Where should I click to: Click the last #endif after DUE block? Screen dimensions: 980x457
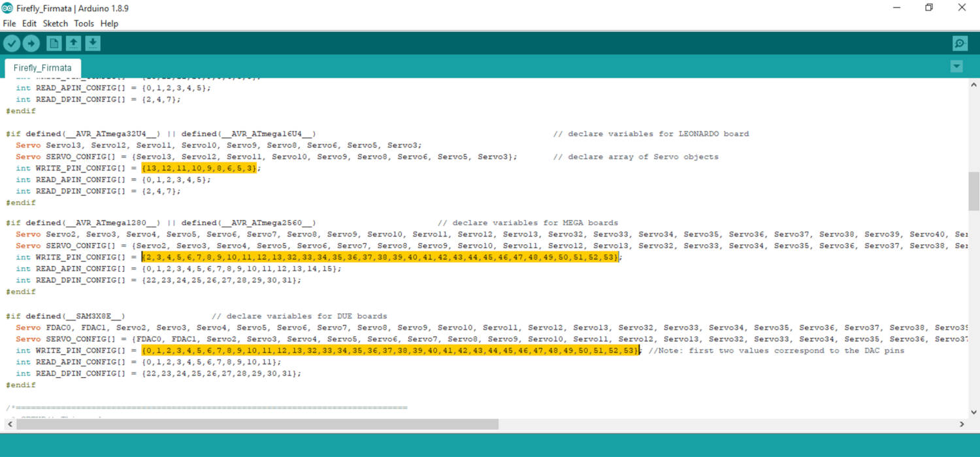[21, 386]
